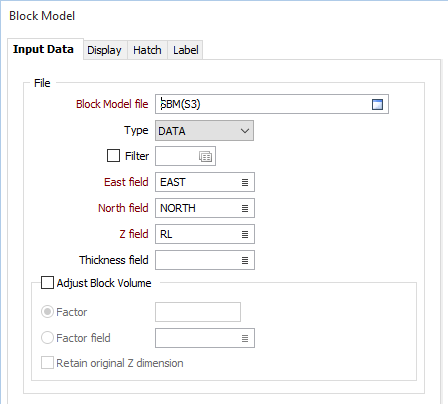Image resolution: width=448 pixels, height=404 pixels.
Task: Open the Label tab
Action: [186, 50]
